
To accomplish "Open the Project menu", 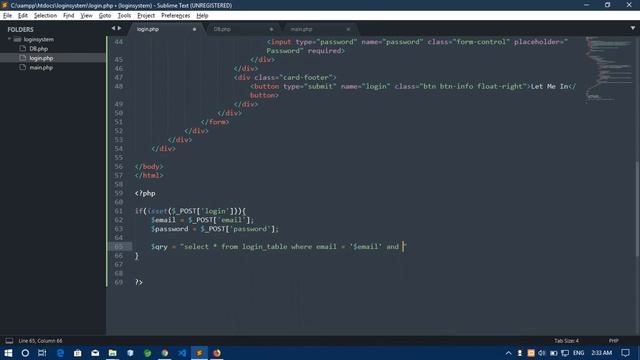I will coord(146,16).
